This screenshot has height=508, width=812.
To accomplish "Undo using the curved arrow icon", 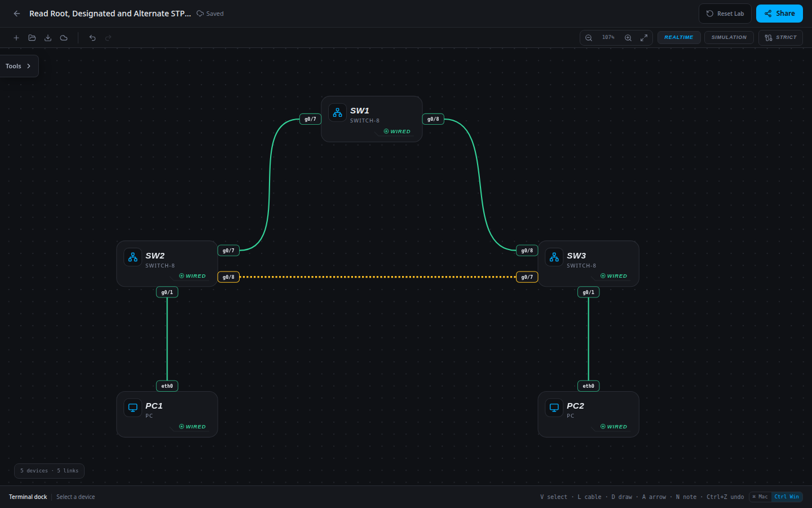I will pyautogui.click(x=92, y=38).
